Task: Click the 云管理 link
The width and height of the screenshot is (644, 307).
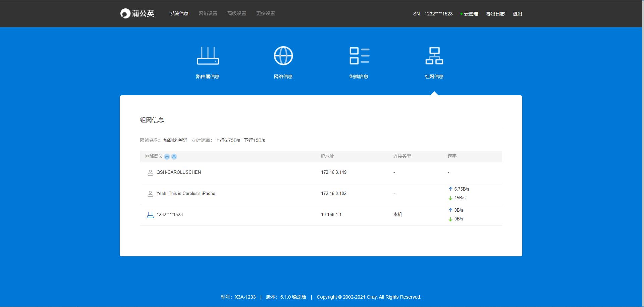Action: click(471, 14)
